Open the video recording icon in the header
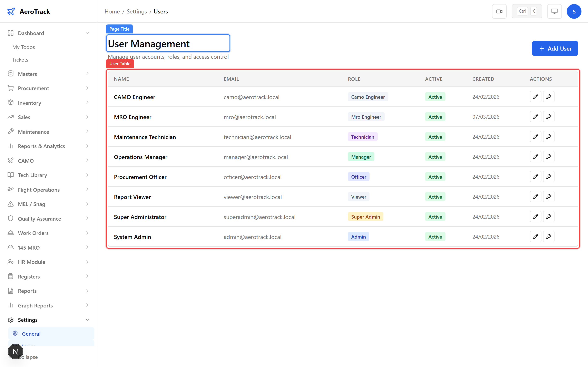 pos(500,11)
